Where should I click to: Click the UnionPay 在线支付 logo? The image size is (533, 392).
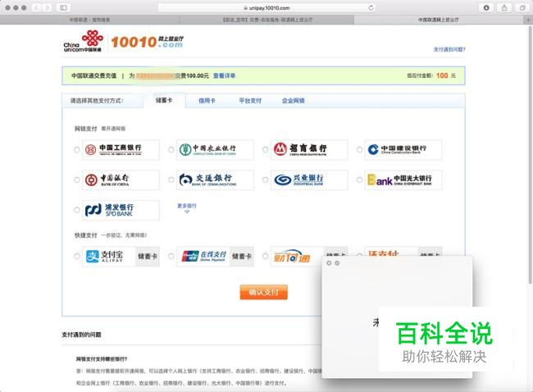point(203,257)
